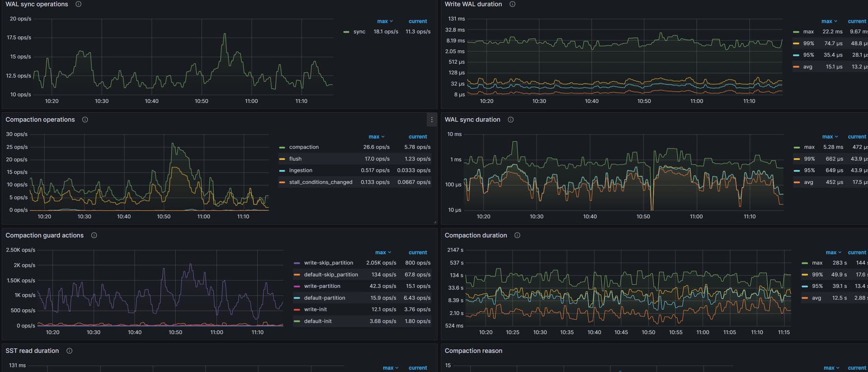Viewport: 868px width, 372px height.
Task: Click info icon beside Compaction operations title
Action: 85,120
